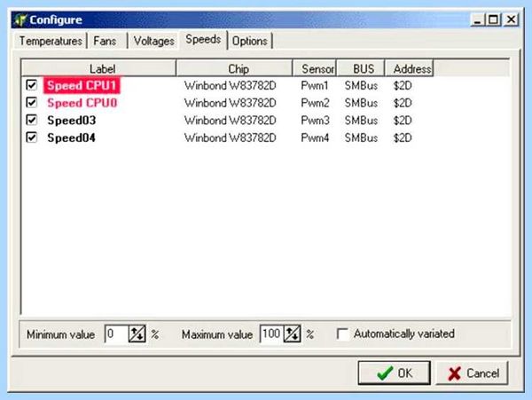Select the Speeds tab
The image size is (532, 400).
point(203,40)
